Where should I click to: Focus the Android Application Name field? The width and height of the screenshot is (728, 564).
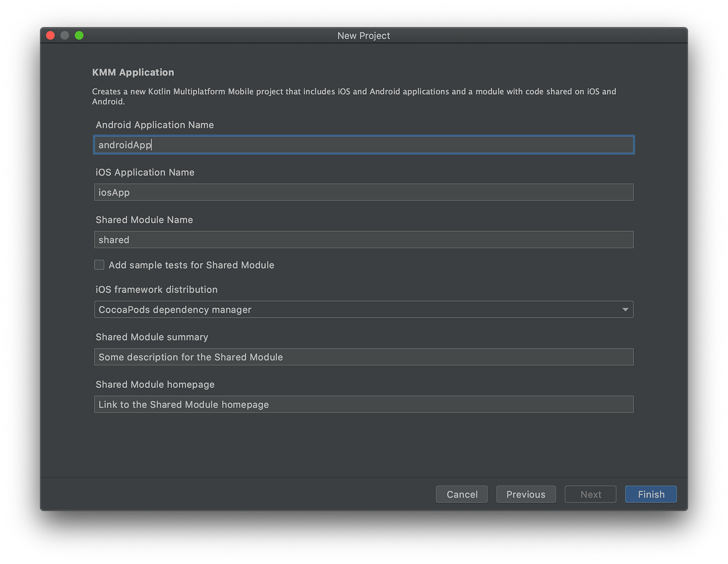363,145
